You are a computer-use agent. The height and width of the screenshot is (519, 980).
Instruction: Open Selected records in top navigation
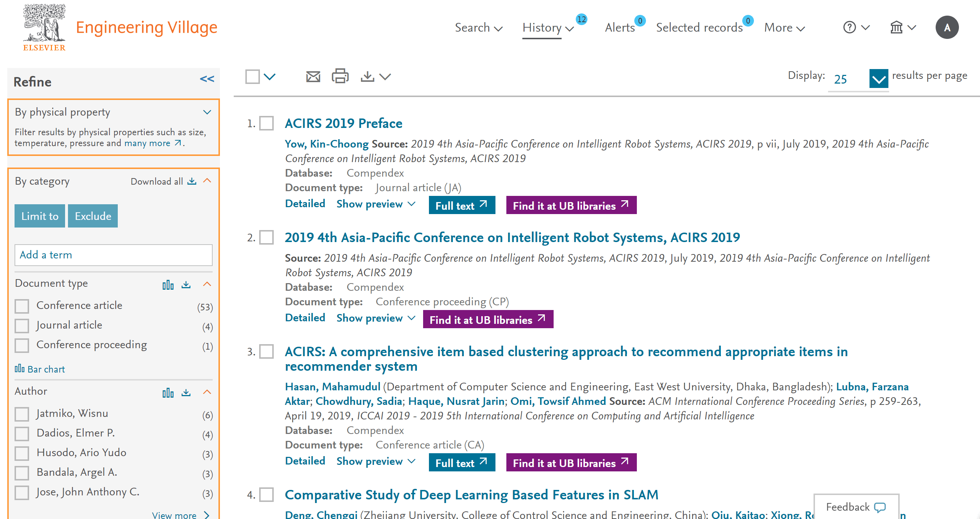(x=699, y=27)
